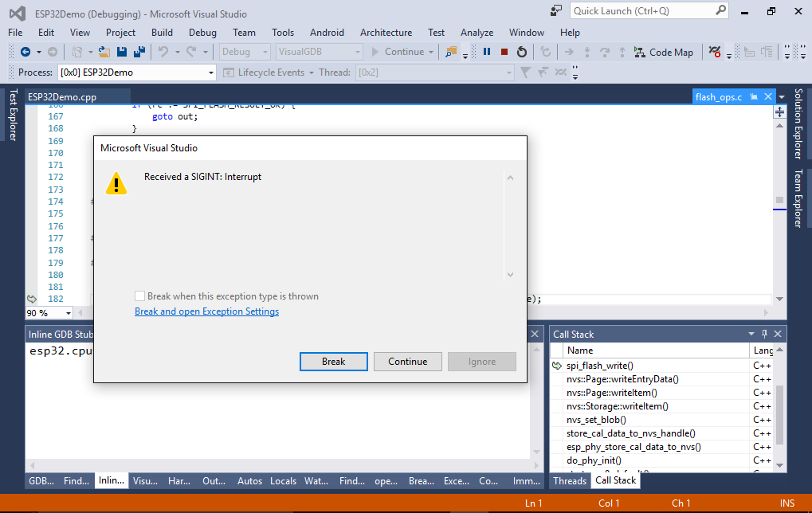Open the Process ESP32Demo combo box
Screen dimensions: 812x513
tap(137, 72)
